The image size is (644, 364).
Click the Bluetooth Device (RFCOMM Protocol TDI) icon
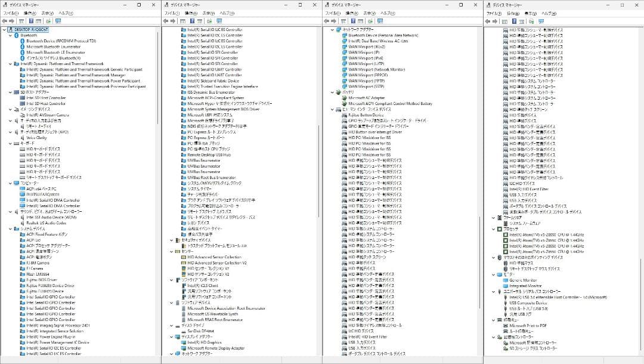[23, 41]
